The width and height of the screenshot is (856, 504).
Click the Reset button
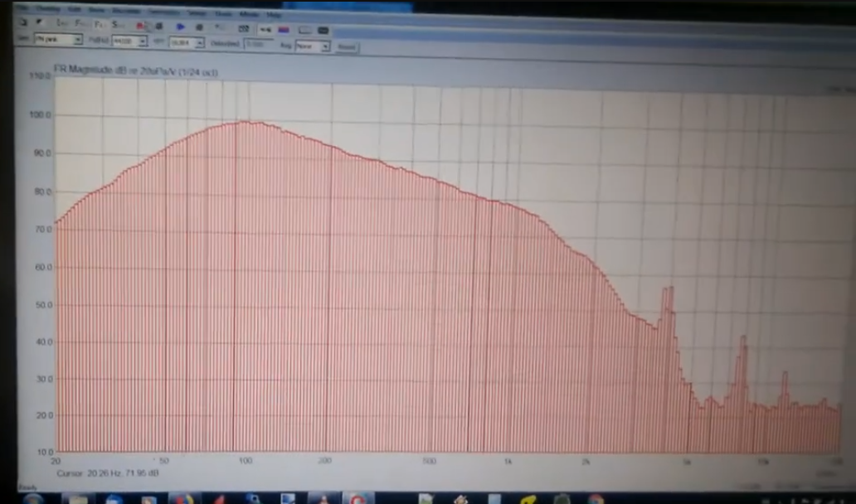tap(346, 47)
